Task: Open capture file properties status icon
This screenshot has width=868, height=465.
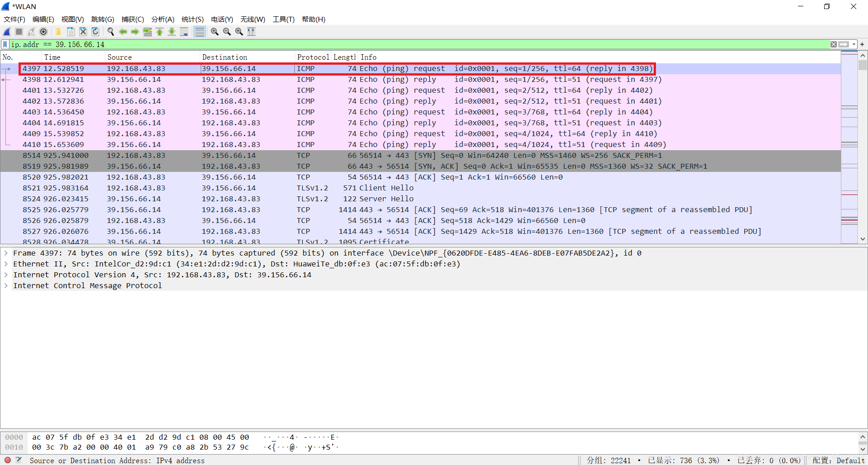Action: click(x=19, y=460)
